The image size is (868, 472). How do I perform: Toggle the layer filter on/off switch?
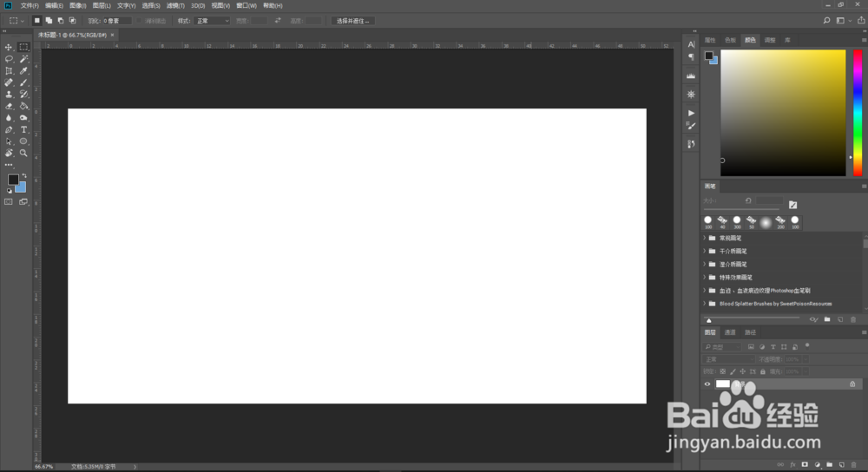tap(807, 346)
